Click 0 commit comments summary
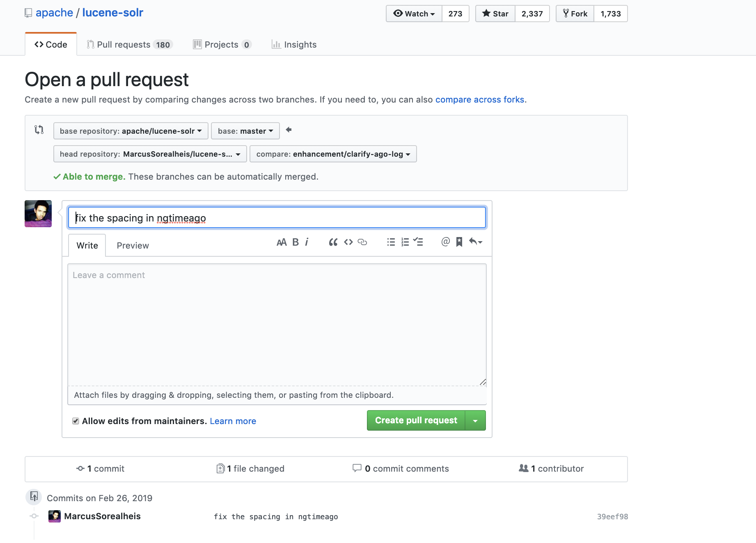Viewport: 756px width, 543px height. pyautogui.click(x=401, y=469)
